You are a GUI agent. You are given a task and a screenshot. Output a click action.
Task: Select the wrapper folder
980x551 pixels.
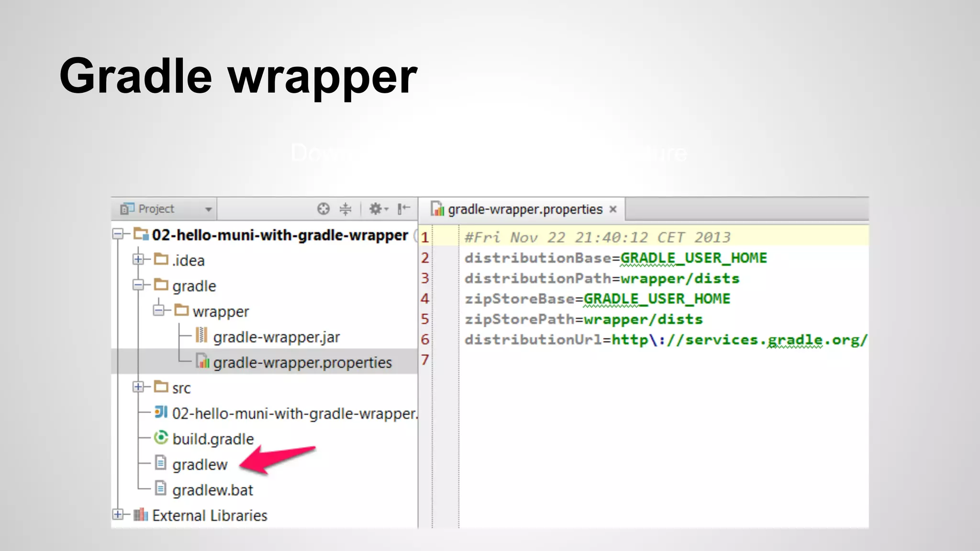pyautogui.click(x=221, y=312)
